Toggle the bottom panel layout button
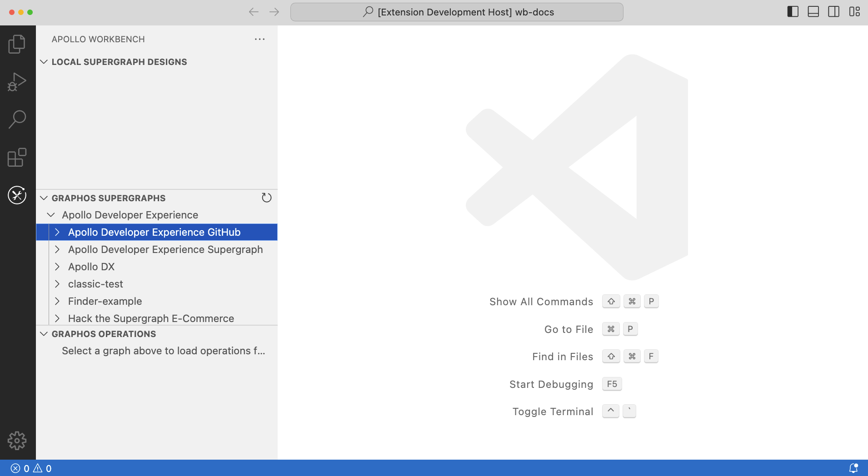 tap(813, 12)
